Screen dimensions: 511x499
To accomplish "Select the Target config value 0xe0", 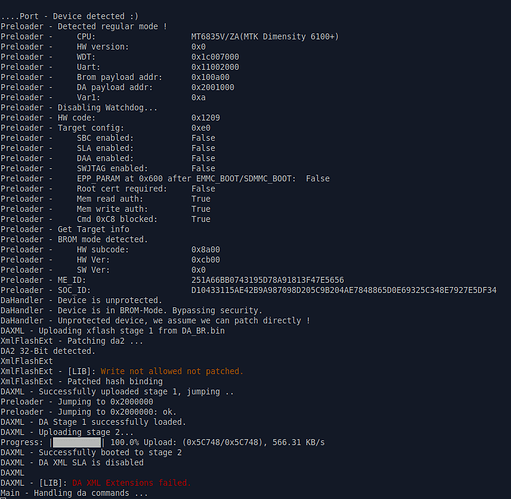I will 201,128.
